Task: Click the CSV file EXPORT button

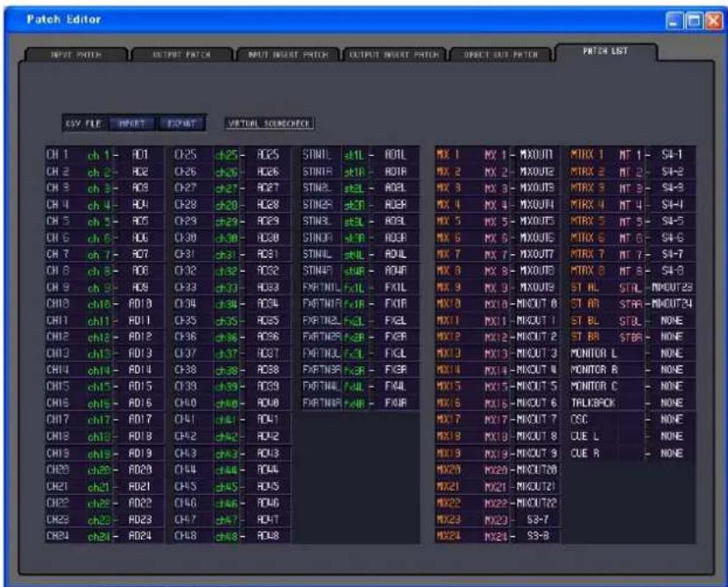Action: 181,124
